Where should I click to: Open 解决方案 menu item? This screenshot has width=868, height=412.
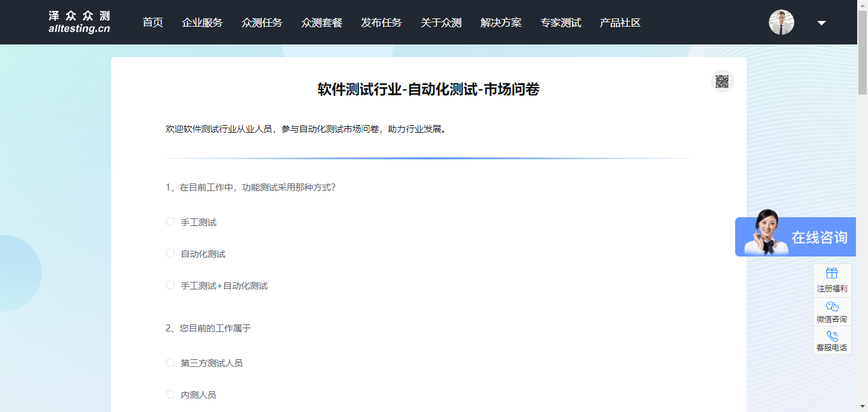click(x=501, y=23)
